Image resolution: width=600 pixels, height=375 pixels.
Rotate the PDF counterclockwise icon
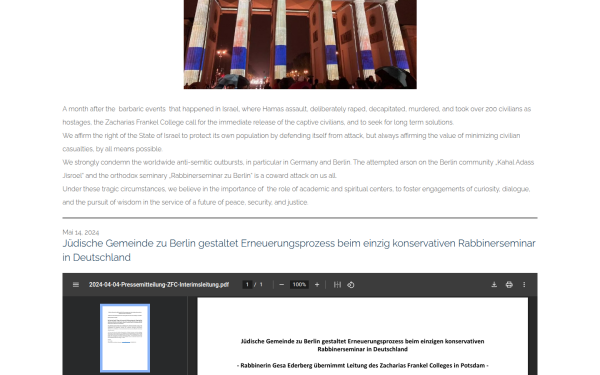tap(351, 285)
